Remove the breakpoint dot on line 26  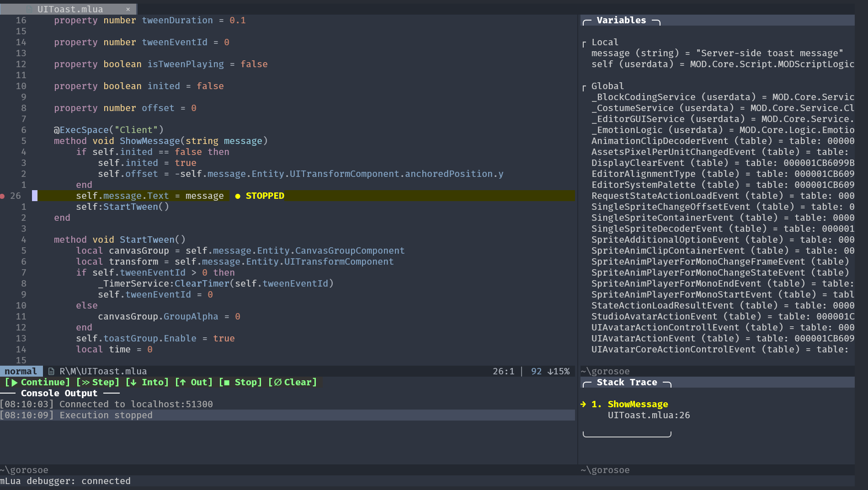coord(2,196)
